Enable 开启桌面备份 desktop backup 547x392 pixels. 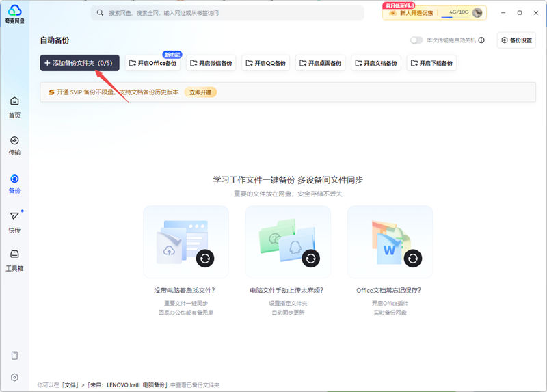coord(320,63)
